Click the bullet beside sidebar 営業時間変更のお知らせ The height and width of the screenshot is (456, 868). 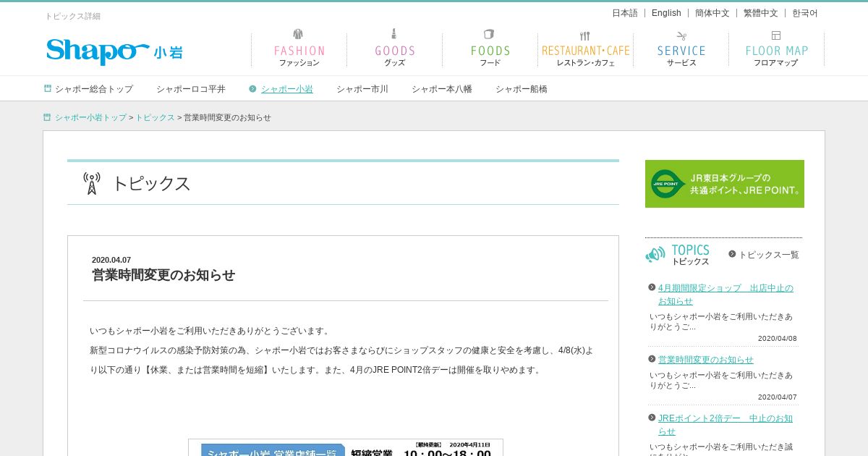tap(652, 359)
